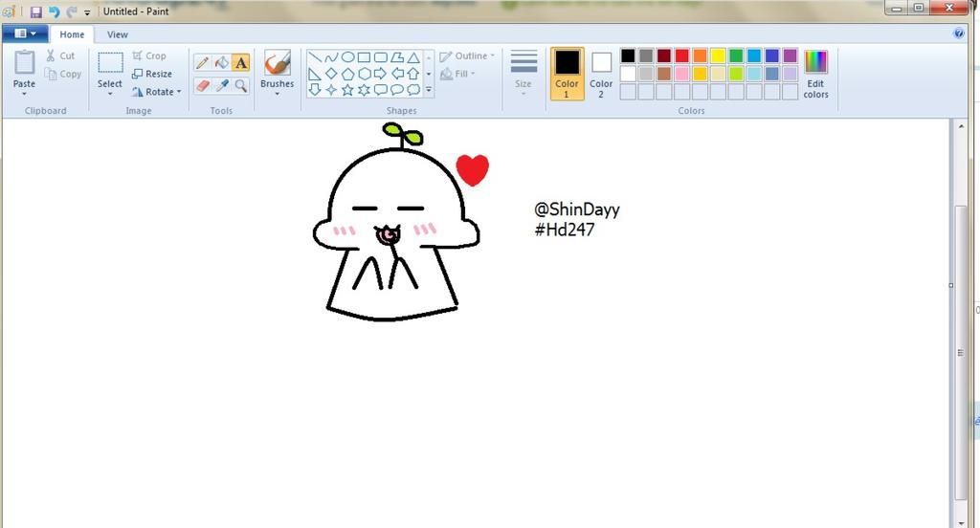This screenshot has height=528, width=980.
Task: Expand the shapes gallery more arrow
Action: (429, 90)
